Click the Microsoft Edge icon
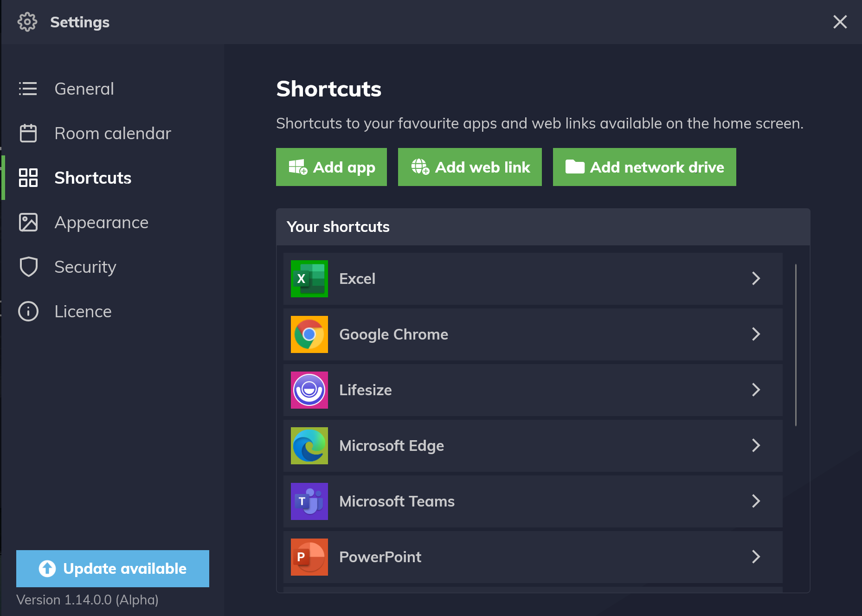 tap(309, 446)
